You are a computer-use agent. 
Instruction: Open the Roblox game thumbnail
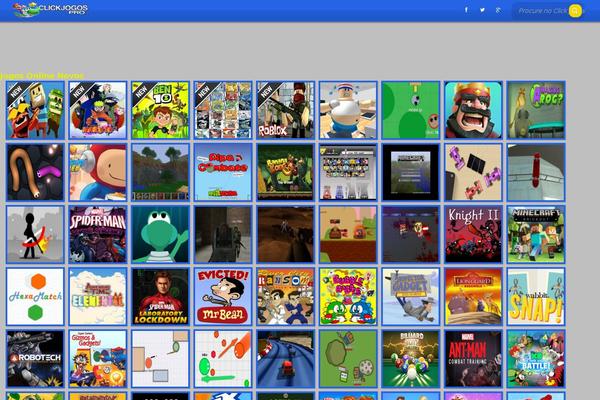(285, 110)
